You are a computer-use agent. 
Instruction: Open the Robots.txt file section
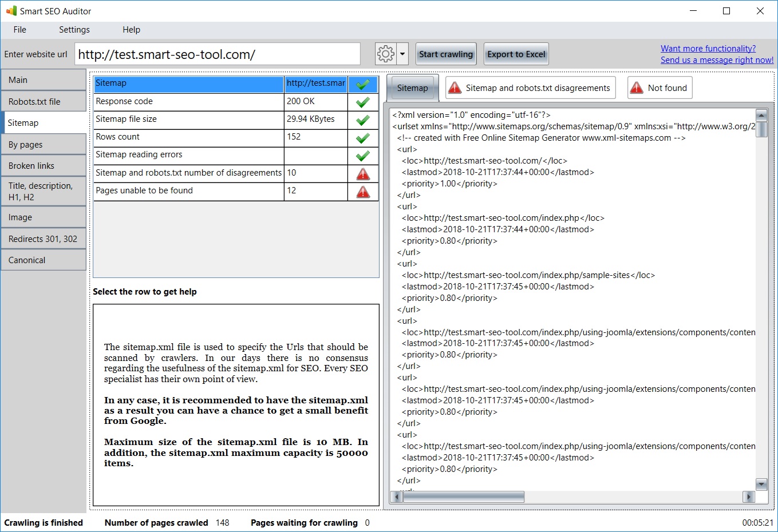(44, 102)
